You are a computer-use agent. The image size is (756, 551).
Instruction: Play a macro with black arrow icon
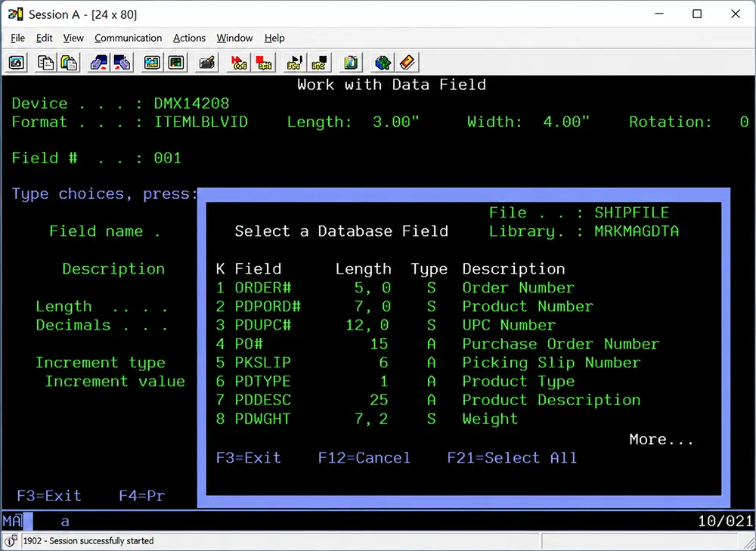294,63
